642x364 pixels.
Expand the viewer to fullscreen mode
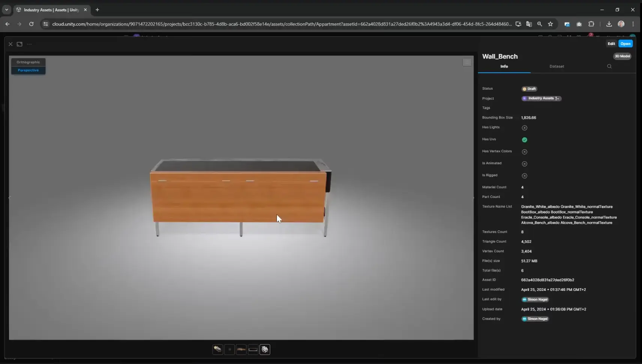tap(20, 44)
